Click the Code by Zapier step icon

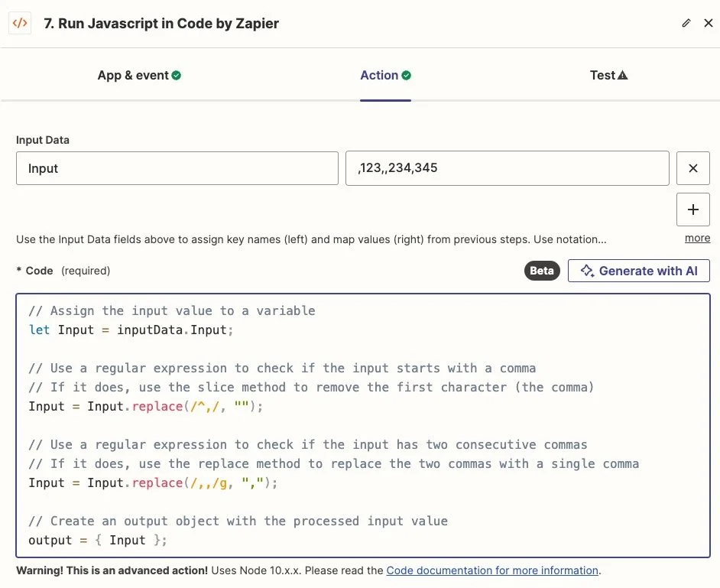click(20, 23)
